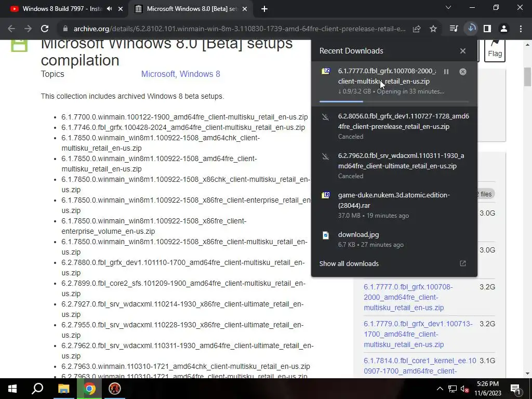
Task: Download 6.1.7779.0.fbl_grfx_dev1 zip link
Action: point(418,334)
